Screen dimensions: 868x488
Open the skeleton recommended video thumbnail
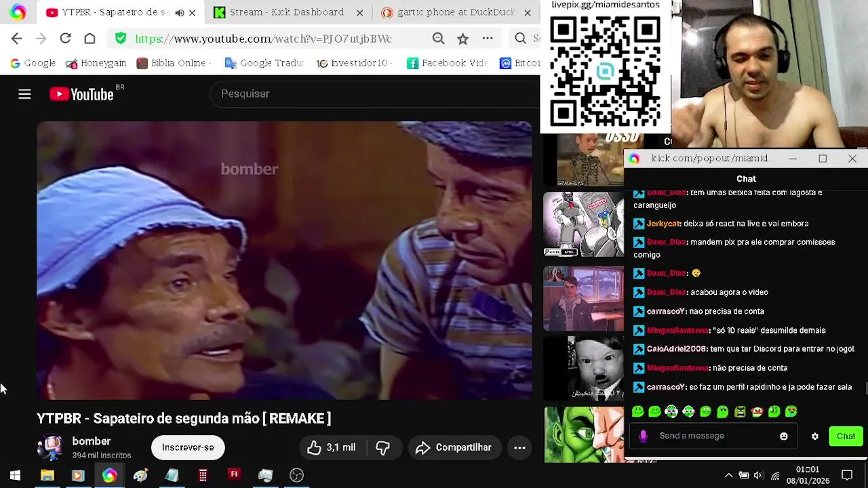(583, 160)
